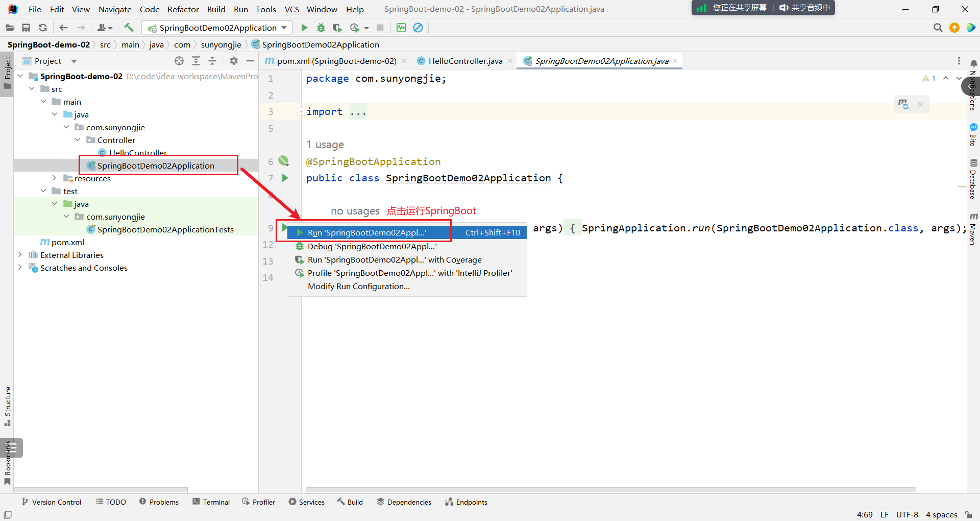980x521 pixels.
Task: Collapse the SpringBoot-demo-02 root node
Action: [20, 76]
